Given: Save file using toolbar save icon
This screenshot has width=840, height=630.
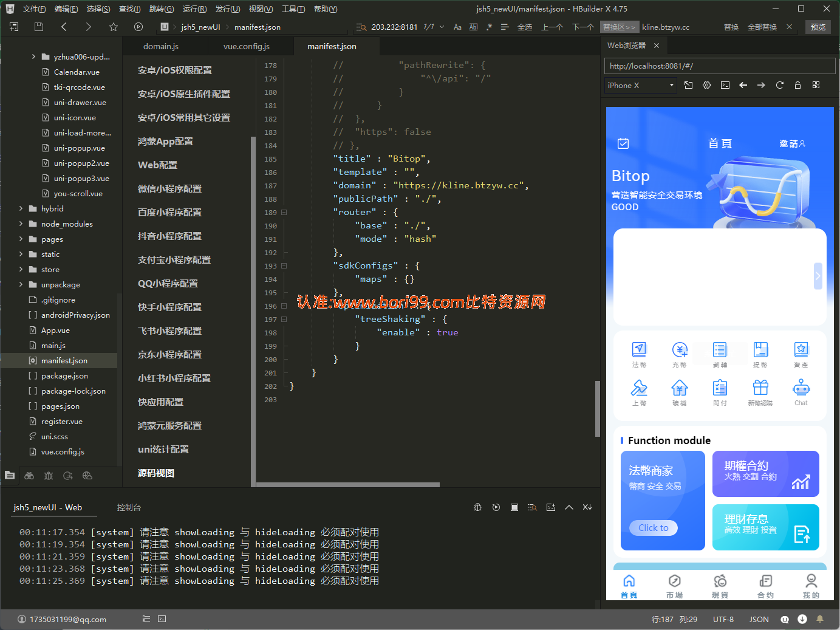Looking at the screenshot, I should click(39, 27).
